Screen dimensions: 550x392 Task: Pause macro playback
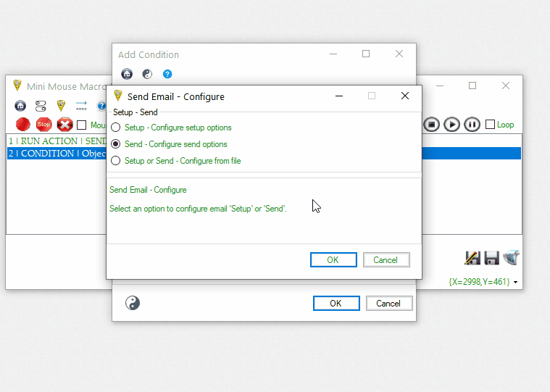coord(472,124)
